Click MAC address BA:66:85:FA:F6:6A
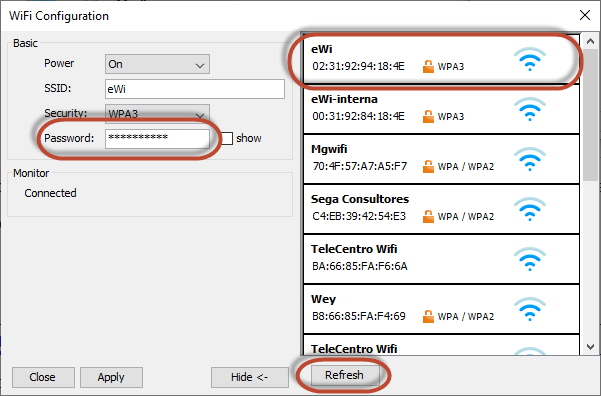The width and height of the screenshot is (601, 396). pos(360,266)
